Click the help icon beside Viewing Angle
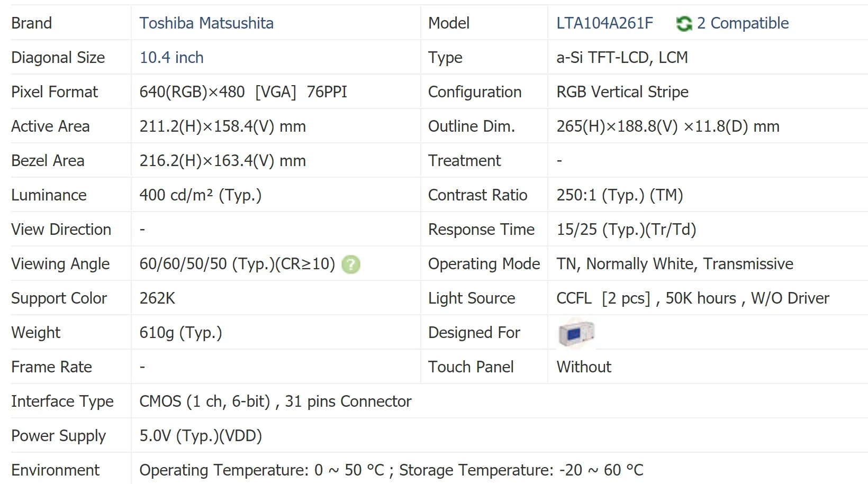868x484 pixels. [350, 264]
